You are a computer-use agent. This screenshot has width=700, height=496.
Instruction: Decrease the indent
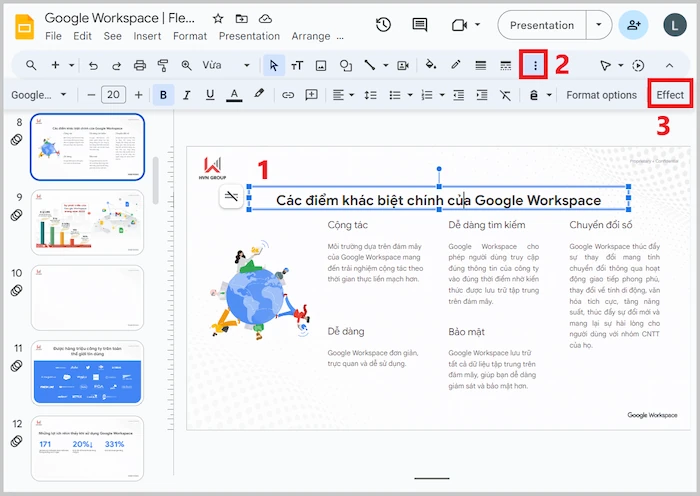458,95
